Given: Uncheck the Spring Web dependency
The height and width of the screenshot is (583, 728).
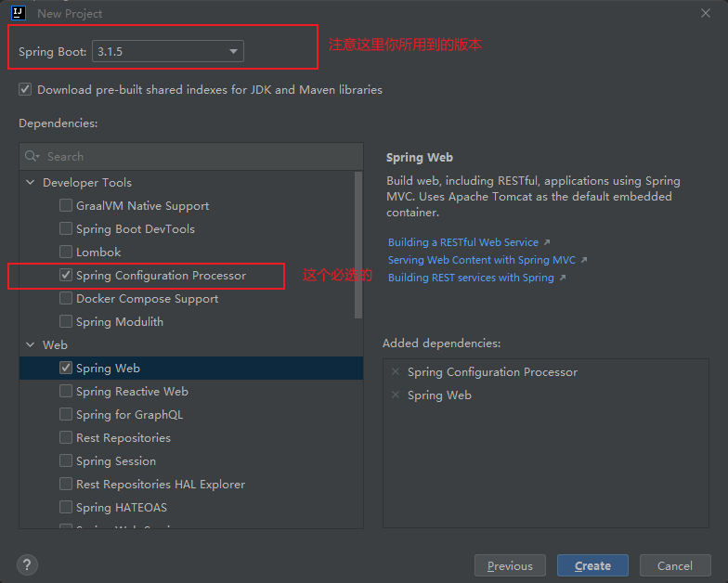Looking at the screenshot, I should (x=66, y=368).
